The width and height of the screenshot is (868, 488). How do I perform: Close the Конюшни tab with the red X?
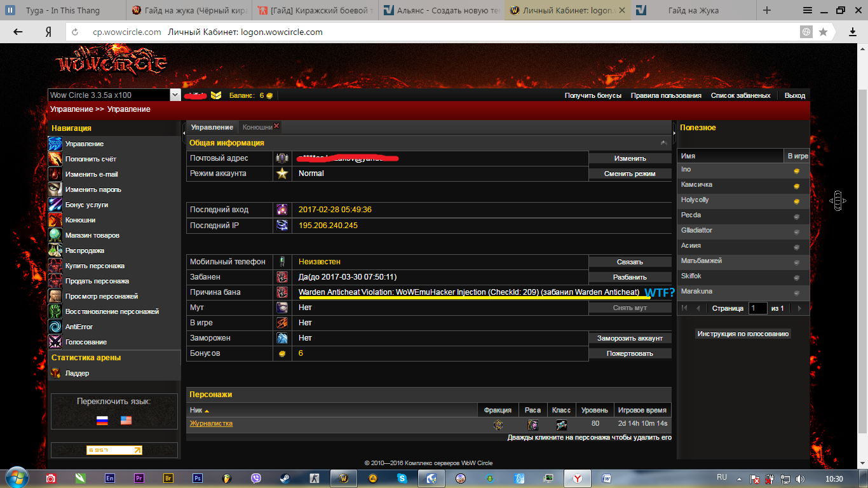click(276, 126)
